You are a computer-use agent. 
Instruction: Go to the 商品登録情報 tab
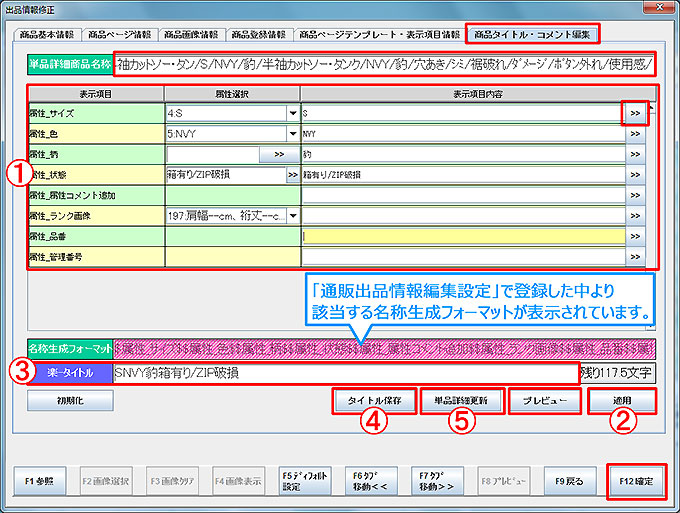[x=258, y=35]
